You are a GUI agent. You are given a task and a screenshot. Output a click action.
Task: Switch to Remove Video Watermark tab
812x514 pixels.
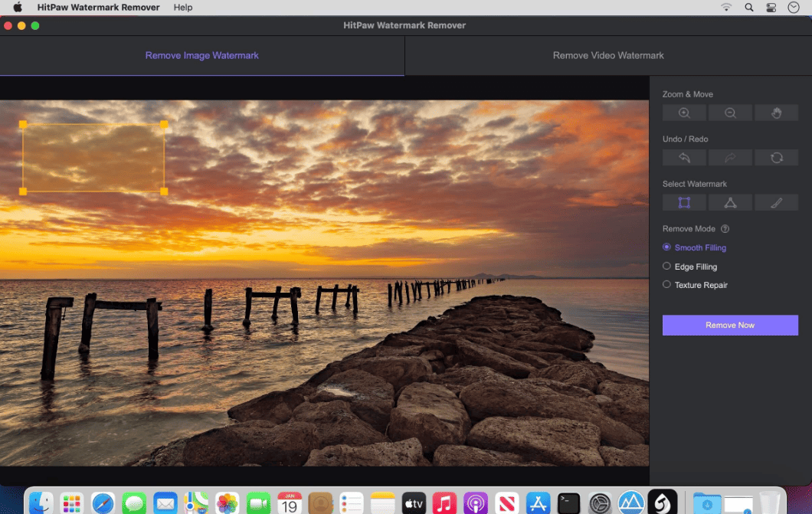(608, 55)
